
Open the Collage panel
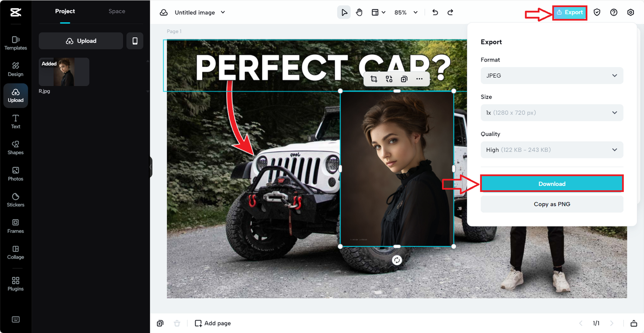click(16, 252)
